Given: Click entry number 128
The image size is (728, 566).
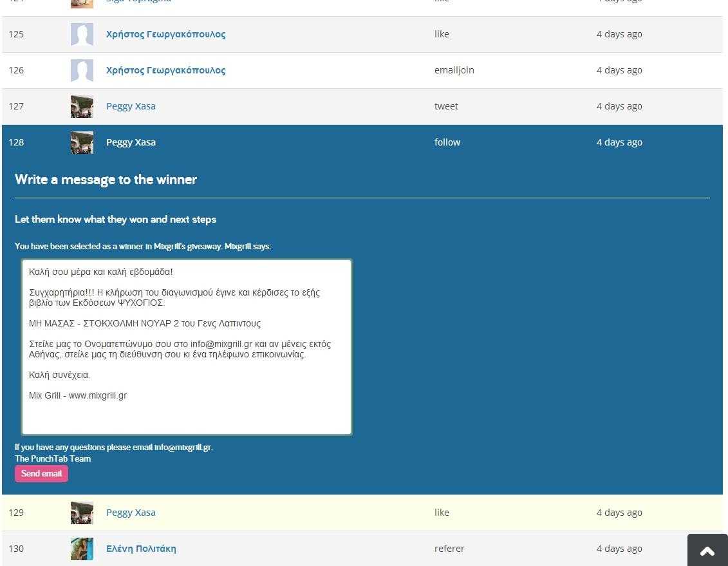Looking at the screenshot, I should point(16,142).
